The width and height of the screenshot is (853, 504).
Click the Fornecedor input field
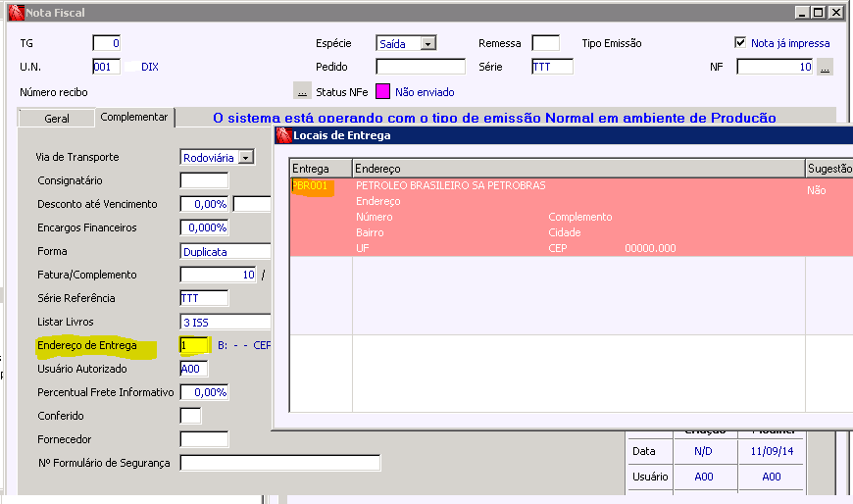[x=205, y=439]
